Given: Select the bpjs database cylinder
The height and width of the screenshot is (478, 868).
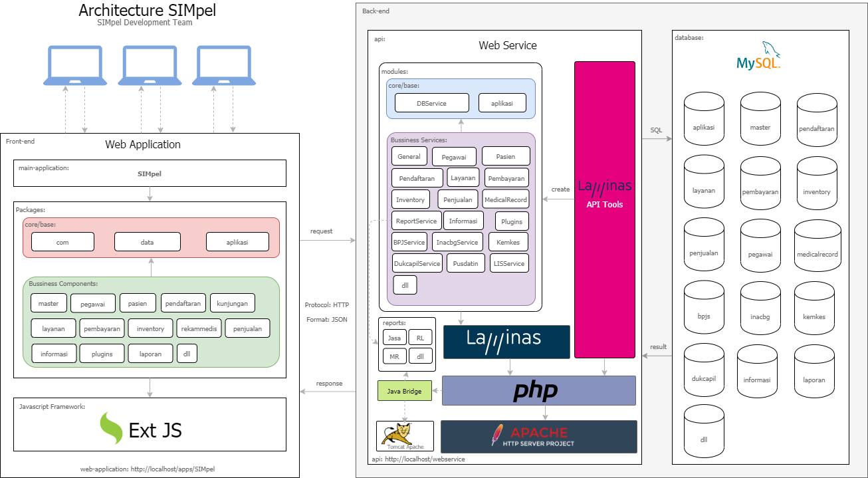Looking at the screenshot, I should tap(703, 313).
